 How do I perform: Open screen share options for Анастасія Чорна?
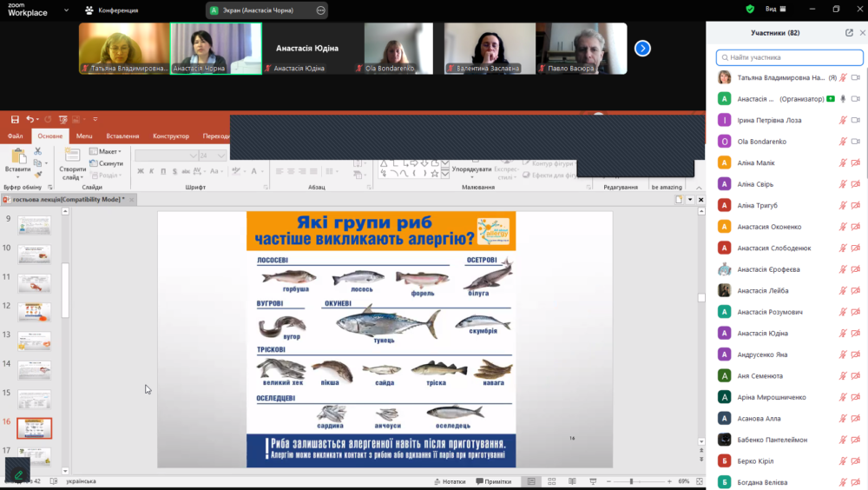[320, 10]
